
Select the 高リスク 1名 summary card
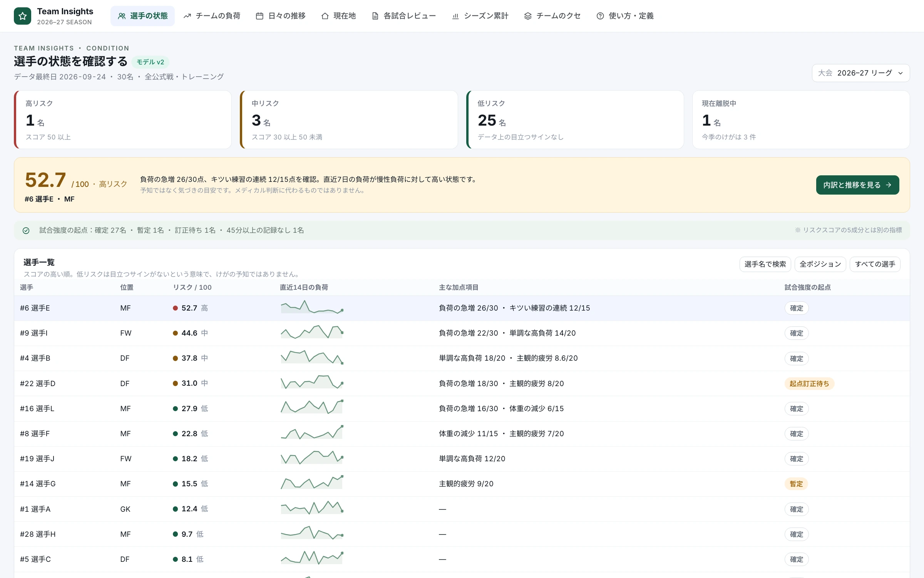coord(123,119)
